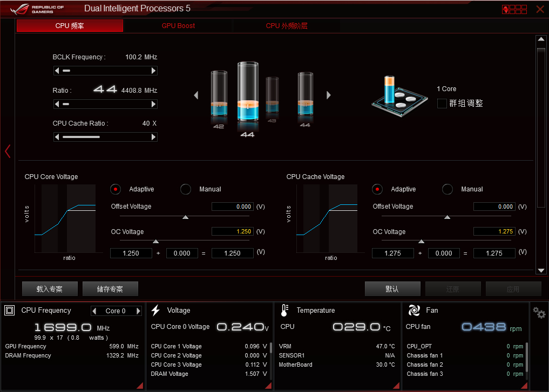This screenshot has width=549, height=392.
Task: Increase BCLK Frequency with right arrow
Action: click(x=153, y=71)
